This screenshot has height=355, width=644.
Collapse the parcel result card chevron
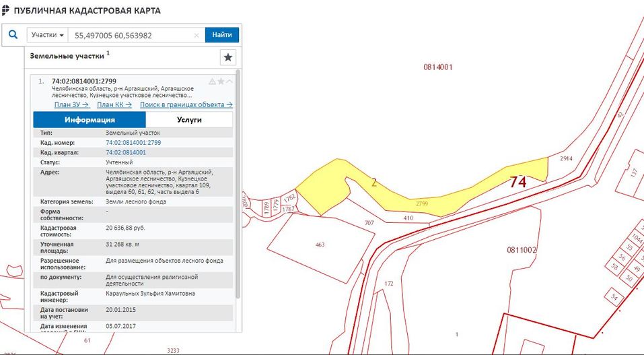(x=229, y=82)
